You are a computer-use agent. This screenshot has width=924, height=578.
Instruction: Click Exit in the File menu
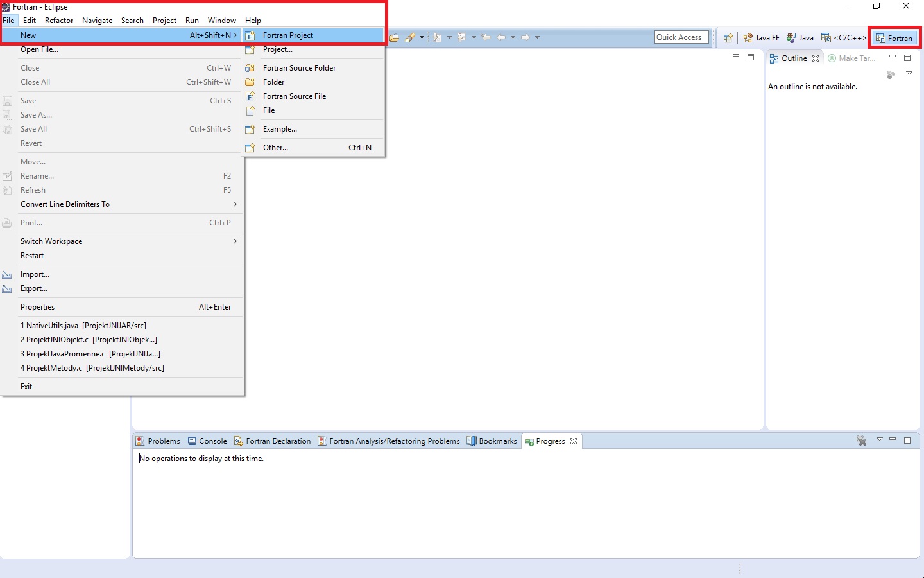122,387
